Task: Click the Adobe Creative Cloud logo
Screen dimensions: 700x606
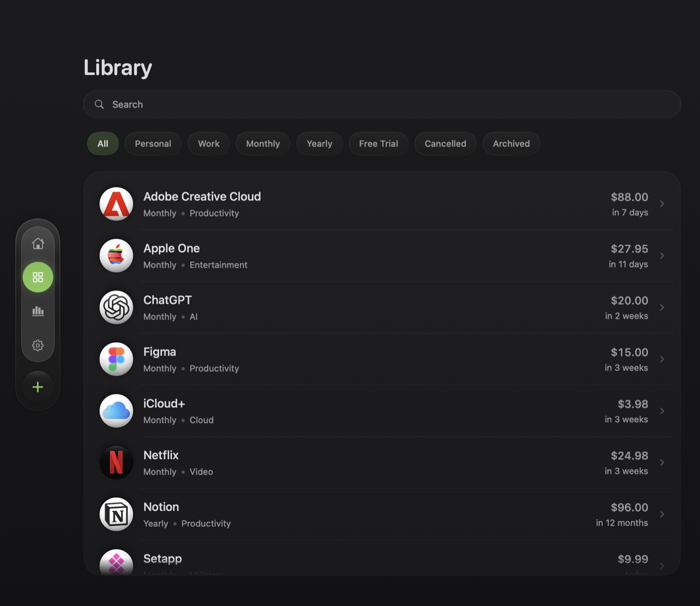Action: (116, 204)
